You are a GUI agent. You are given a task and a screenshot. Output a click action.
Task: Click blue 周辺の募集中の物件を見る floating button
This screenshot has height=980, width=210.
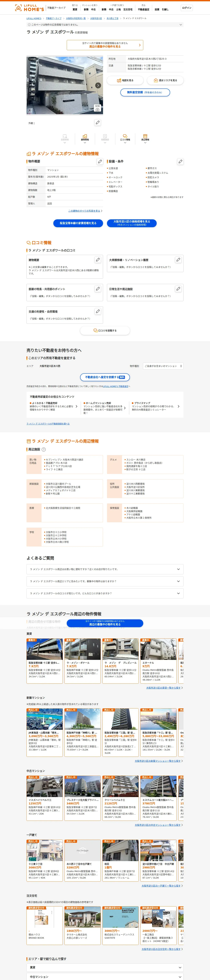(x=105, y=623)
